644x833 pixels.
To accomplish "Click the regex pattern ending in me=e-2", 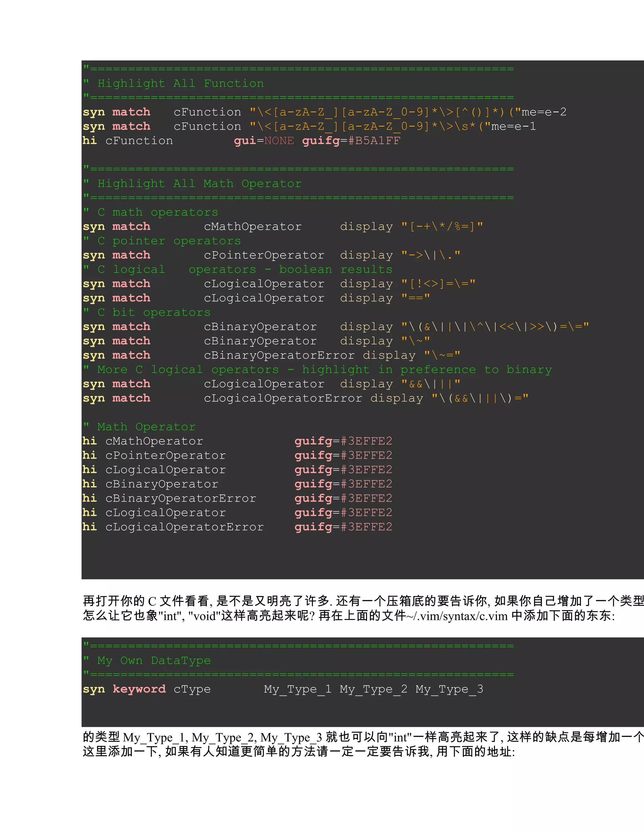I will (x=408, y=112).
